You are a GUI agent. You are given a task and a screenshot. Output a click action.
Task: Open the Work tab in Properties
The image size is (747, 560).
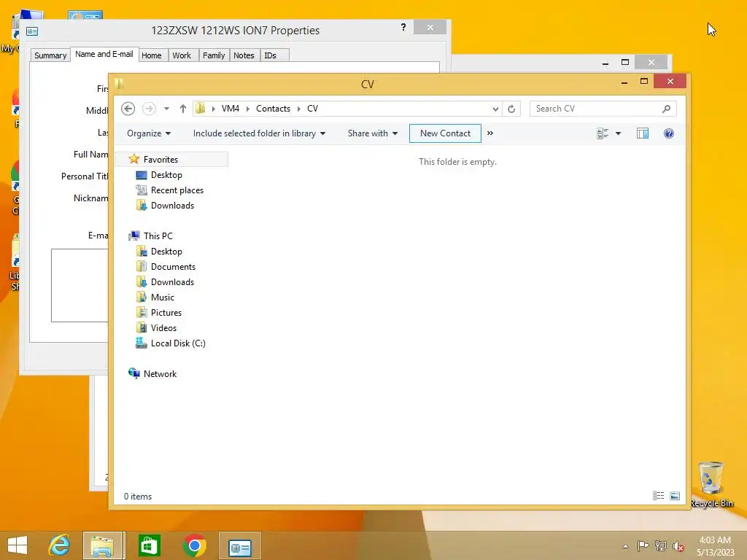pyautogui.click(x=182, y=55)
